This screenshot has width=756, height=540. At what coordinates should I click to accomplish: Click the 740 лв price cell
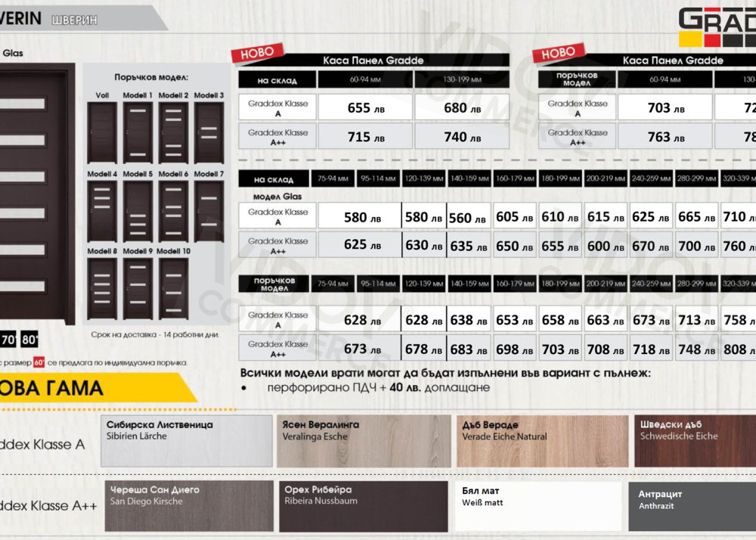(x=462, y=136)
